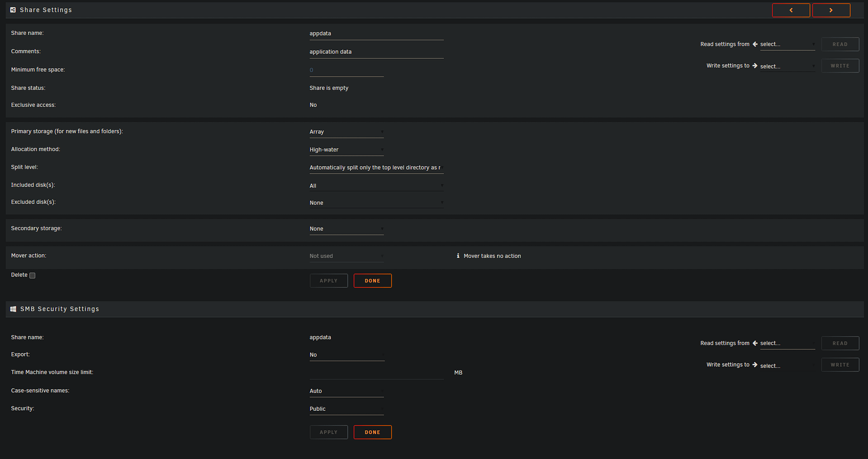
Task: Open the Included disk(s) dropdown
Action: click(376, 186)
